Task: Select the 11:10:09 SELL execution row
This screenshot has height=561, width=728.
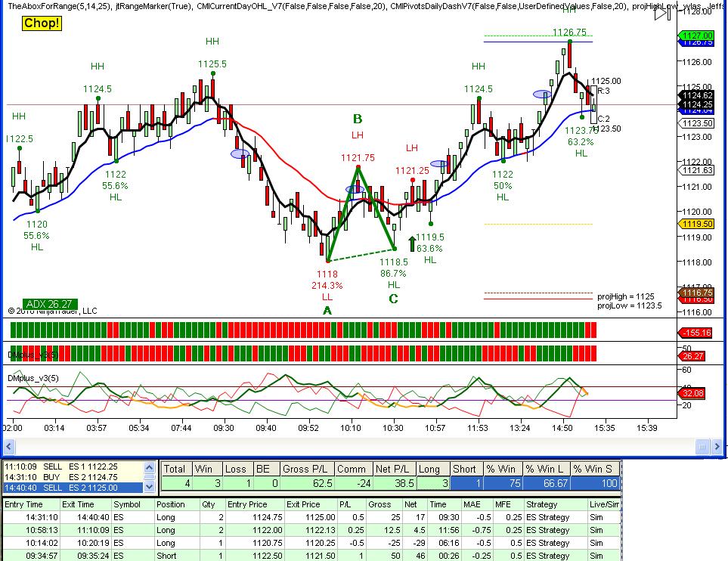Action: click(73, 466)
